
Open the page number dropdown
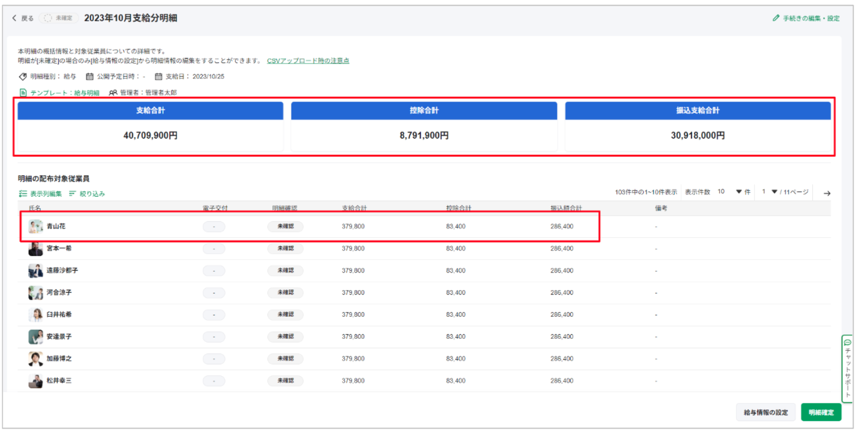click(x=774, y=192)
